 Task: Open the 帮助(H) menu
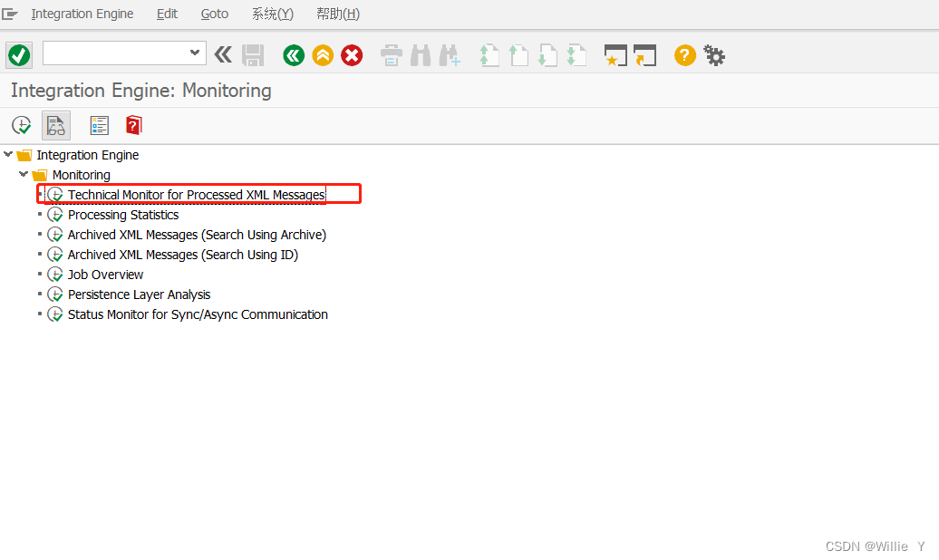[x=338, y=14]
